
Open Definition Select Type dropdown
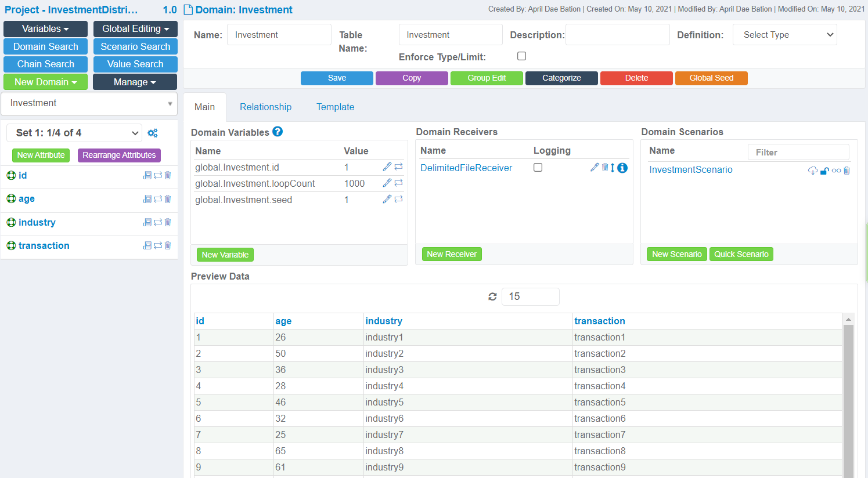[x=785, y=35]
